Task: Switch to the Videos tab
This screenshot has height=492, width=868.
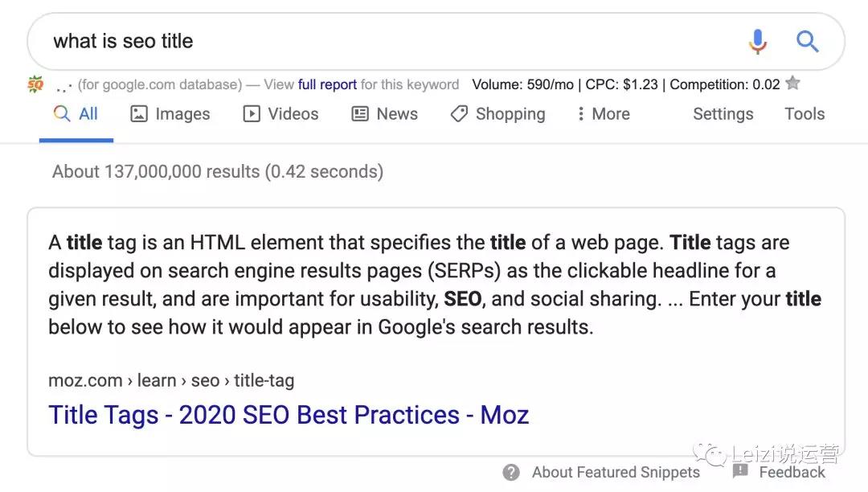Action: (281, 114)
